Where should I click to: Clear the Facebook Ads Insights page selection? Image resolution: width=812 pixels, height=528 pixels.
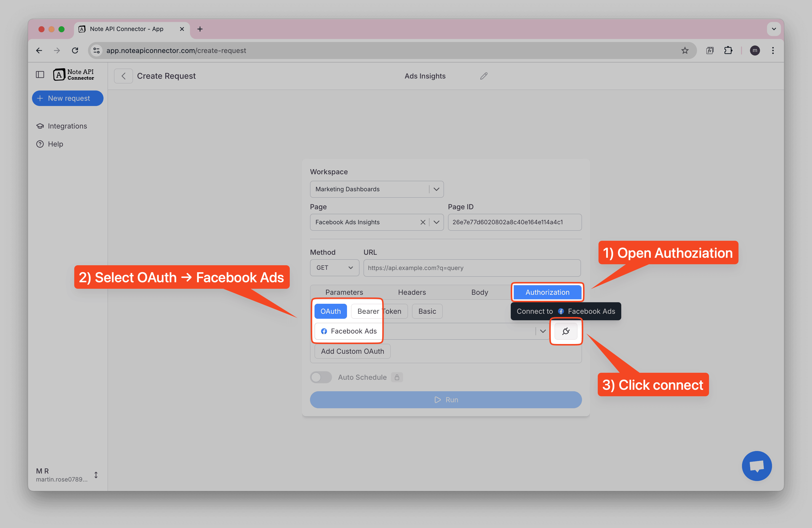point(422,222)
